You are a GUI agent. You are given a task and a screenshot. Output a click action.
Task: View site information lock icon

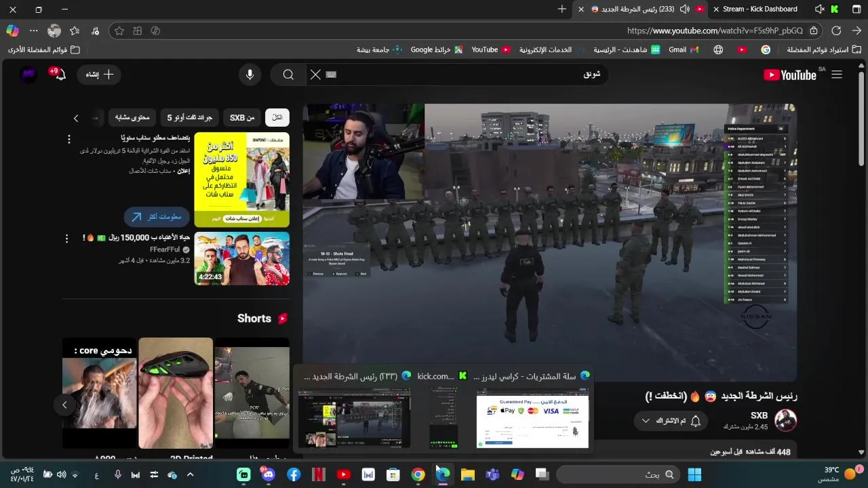pyautogui.click(x=813, y=30)
